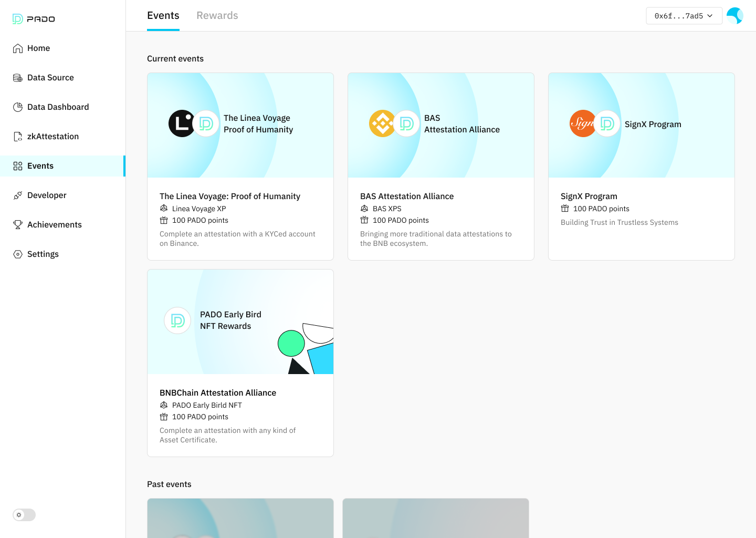
Task: Open Data Source from the sidebar
Action: (x=62, y=78)
